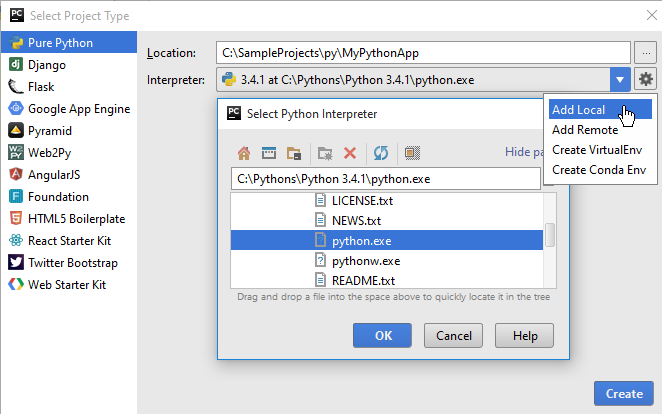
Task: Select Pyramid project type
Action: click(x=69, y=130)
